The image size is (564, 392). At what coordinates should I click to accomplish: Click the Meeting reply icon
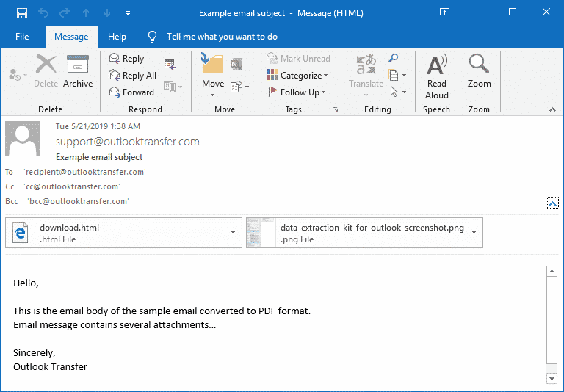pos(170,65)
